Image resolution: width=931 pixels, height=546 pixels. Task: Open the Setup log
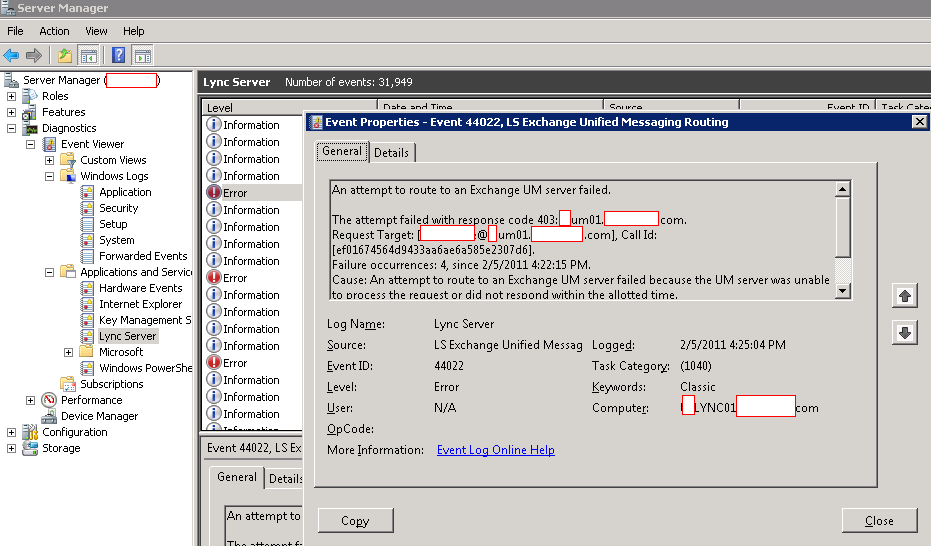tap(113, 224)
